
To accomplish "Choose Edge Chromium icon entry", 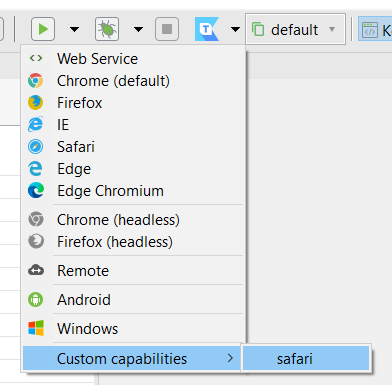I will click(x=36, y=191).
